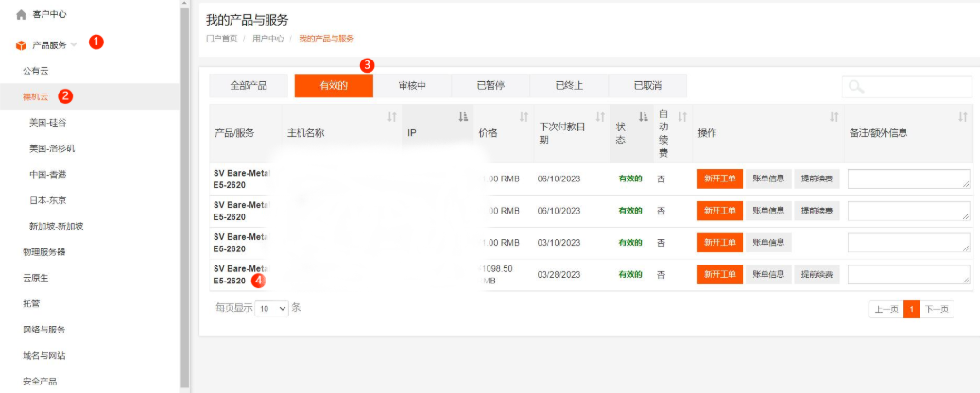Click the remarks field in the 03/28/2023 row
This screenshot has width=980, height=393.
[909, 275]
